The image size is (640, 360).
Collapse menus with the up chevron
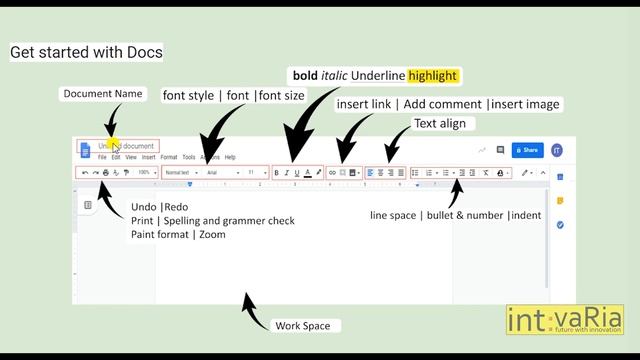[x=543, y=173]
